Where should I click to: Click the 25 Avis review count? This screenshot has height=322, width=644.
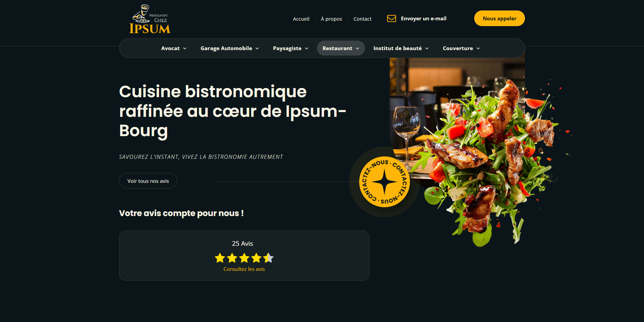click(243, 243)
